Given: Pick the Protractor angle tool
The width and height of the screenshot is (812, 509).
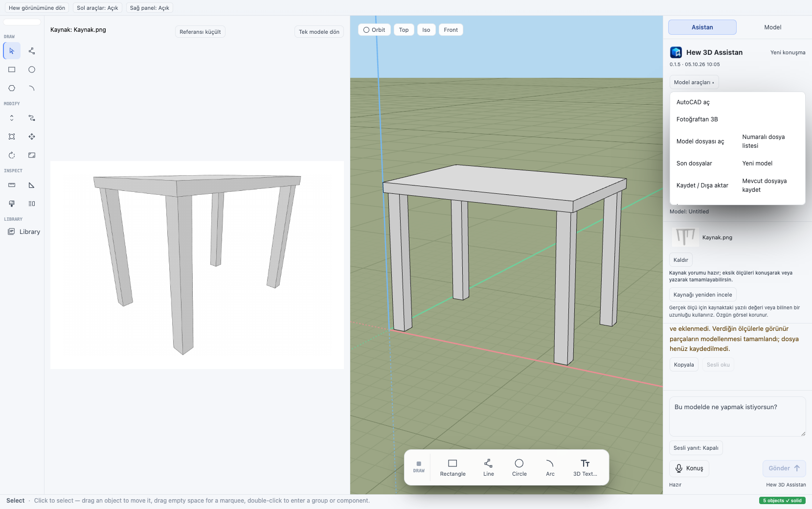Looking at the screenshot, I should click(32, 185).
